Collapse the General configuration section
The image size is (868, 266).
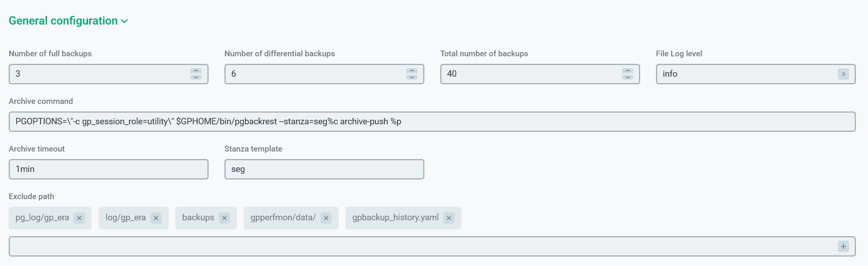(x=124, y=22)
